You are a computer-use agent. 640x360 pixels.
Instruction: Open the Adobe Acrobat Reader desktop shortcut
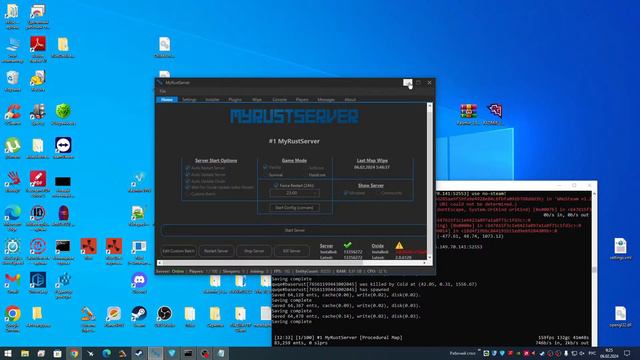click(38, 48)
